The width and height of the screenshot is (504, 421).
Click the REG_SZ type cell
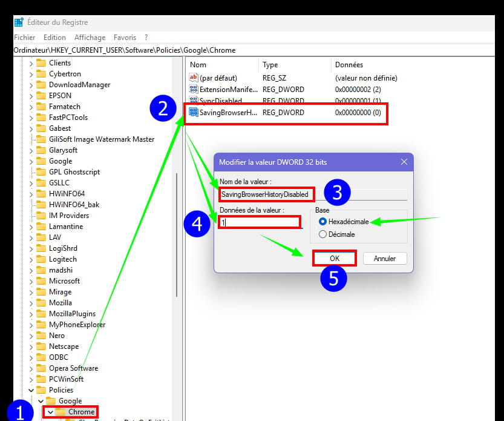pyautogui.click(x=274, y=78)
